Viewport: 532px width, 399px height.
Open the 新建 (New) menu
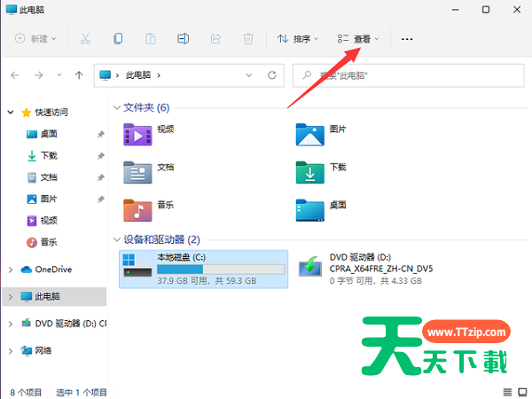coord(35,39)
